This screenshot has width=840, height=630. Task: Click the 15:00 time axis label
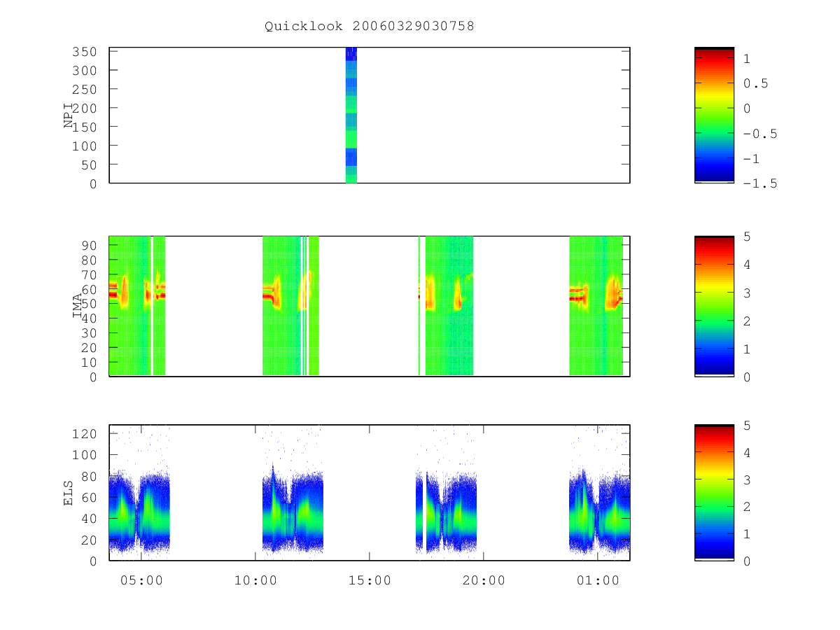tap(370, 580)
